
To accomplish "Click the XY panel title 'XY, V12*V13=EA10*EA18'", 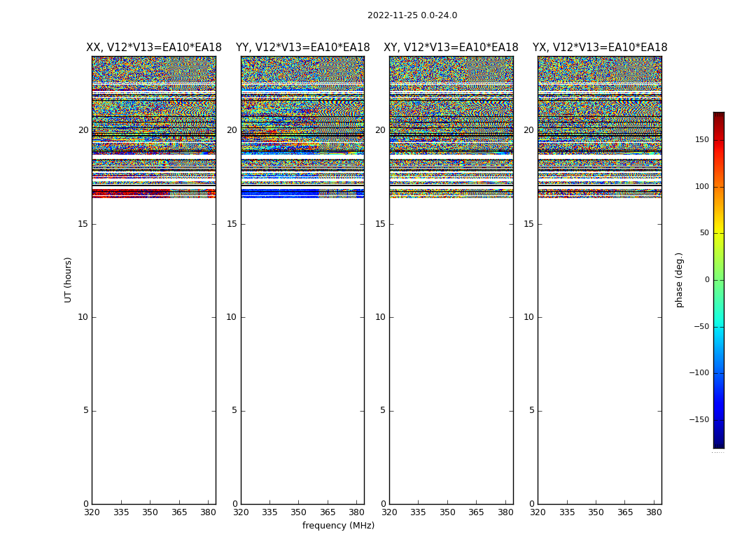I will pos(451,48).
